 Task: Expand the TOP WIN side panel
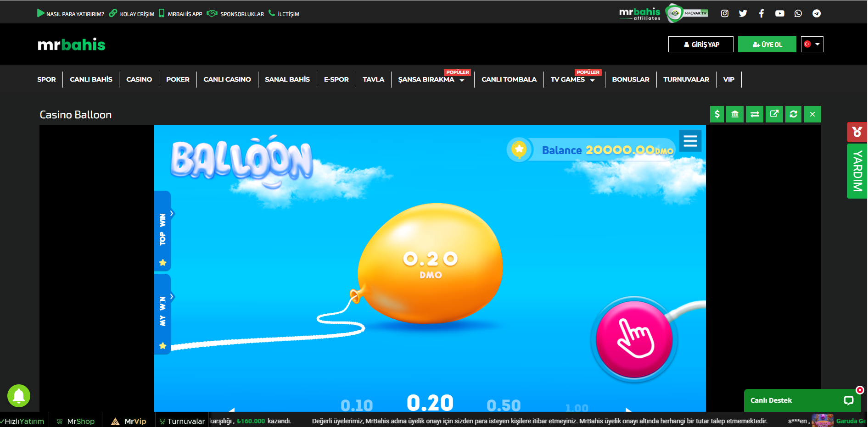coord(163,229)
